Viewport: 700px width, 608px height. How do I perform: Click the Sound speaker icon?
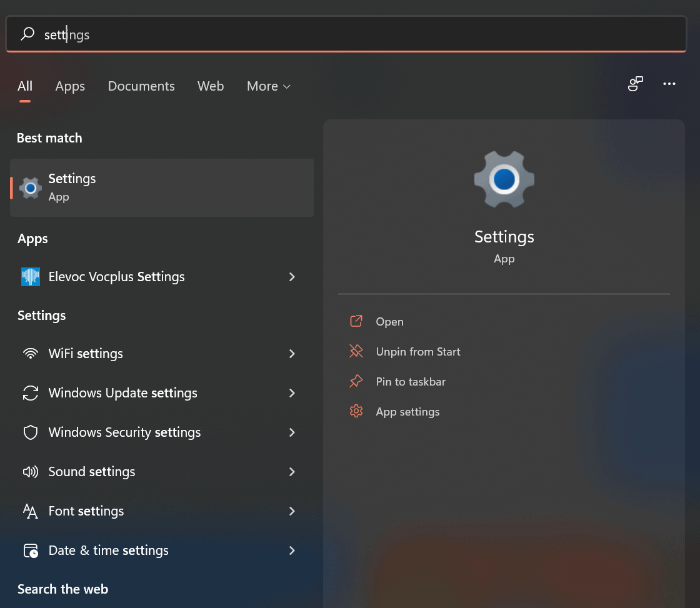click(x=31, y=471)
